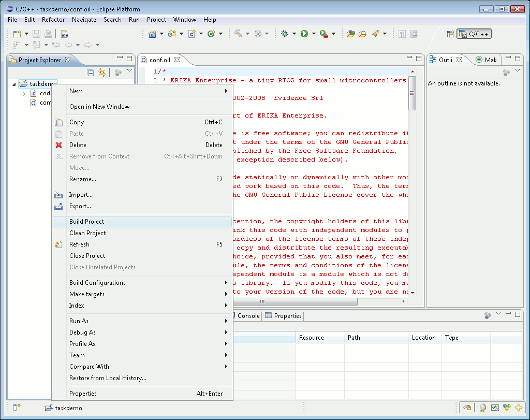530x420 pixels.
Task: Click the New Source Folder icon
Action: coord(172,34)
